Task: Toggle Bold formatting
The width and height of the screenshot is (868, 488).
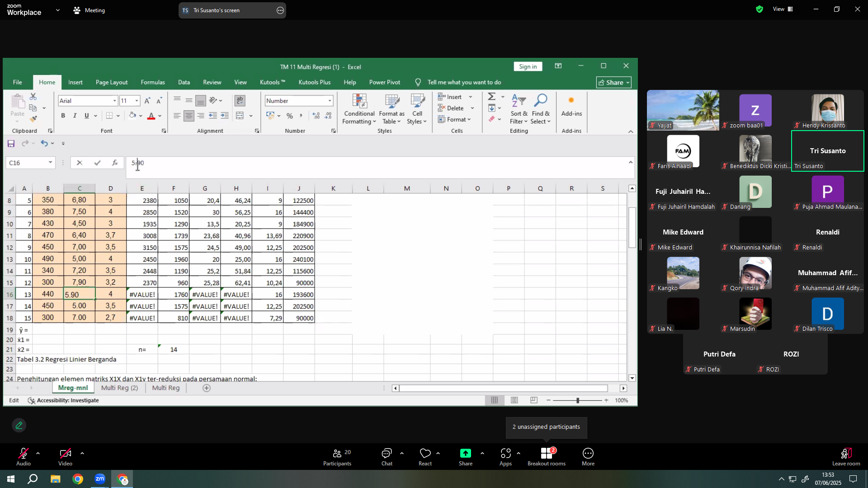Action: pyautogui.click(x=63, y=116)
